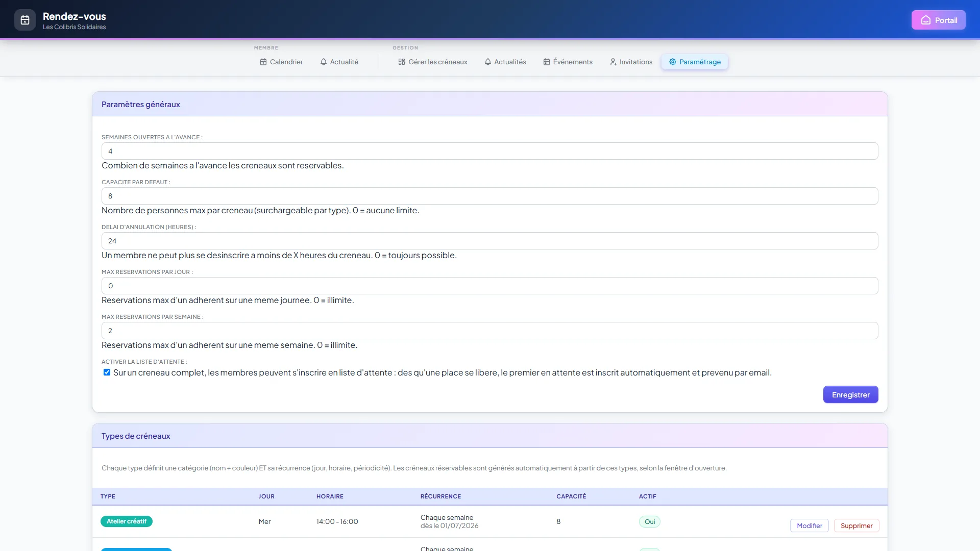The image size is (980, 551).
Task: Toggle the liste d'attente checkbox
Action: coord(107,372)
